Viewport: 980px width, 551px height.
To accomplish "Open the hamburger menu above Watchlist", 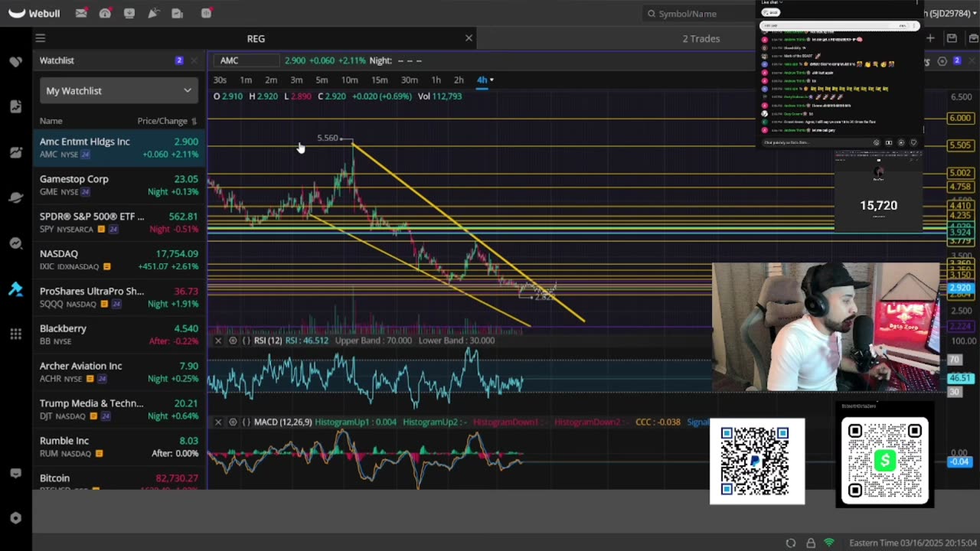I will (41, 38).
